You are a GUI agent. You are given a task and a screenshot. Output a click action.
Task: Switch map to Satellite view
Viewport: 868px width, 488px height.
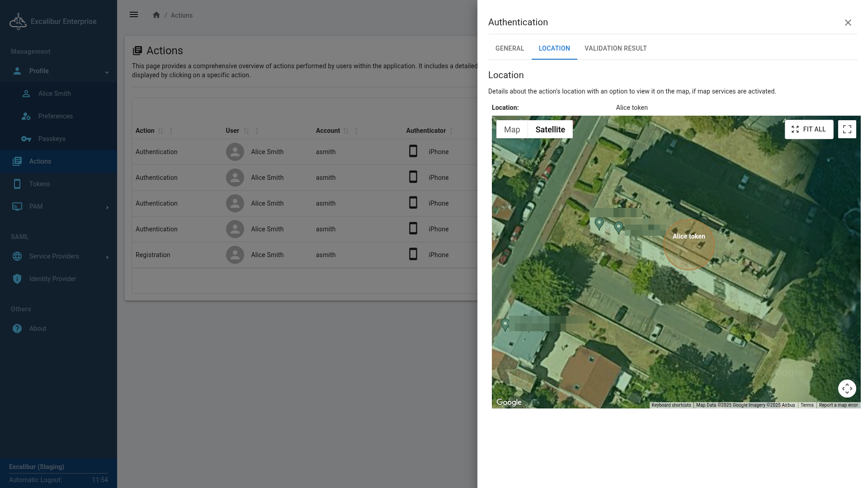[550, 129]
